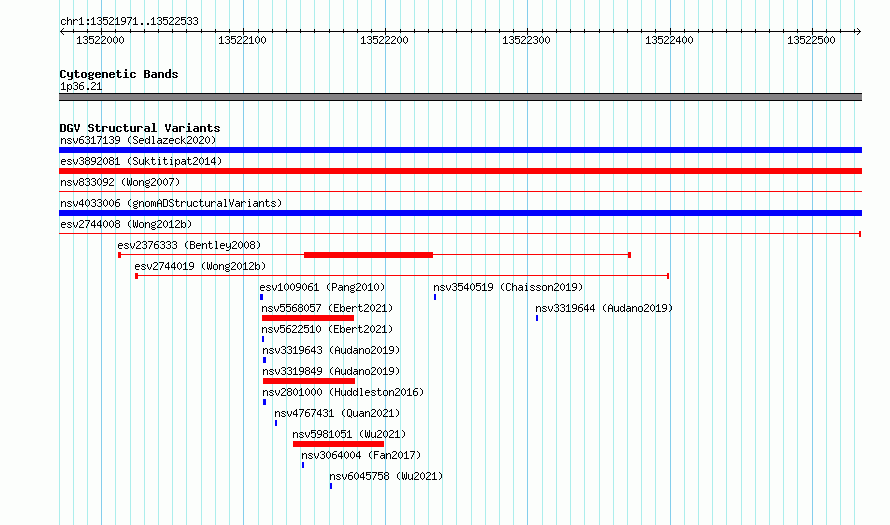Open nsv5981051 (Wu2021) variant label
890x525 pixels.
(x=349, y=434)
